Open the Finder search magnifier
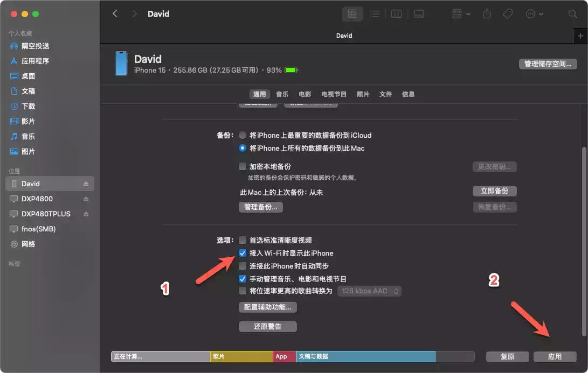 click(x=572, y=14)
